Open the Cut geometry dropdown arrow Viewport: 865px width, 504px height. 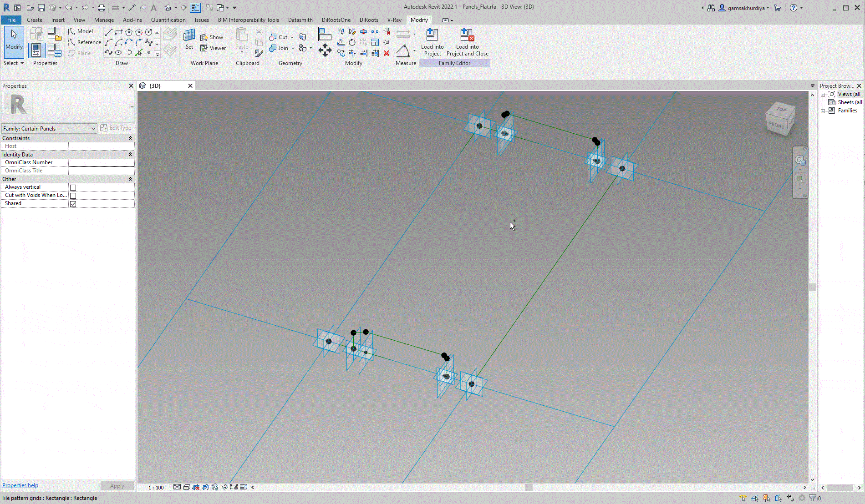[x=292, y=37]
